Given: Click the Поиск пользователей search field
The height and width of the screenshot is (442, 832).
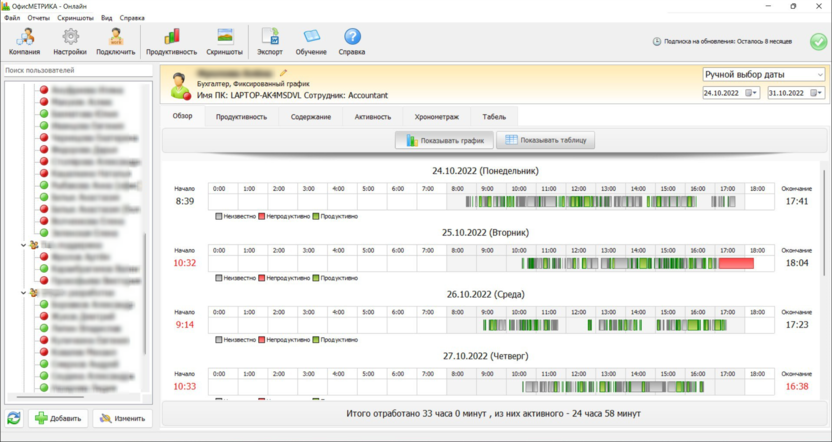Looking at the screenshot, I should 78,71.
